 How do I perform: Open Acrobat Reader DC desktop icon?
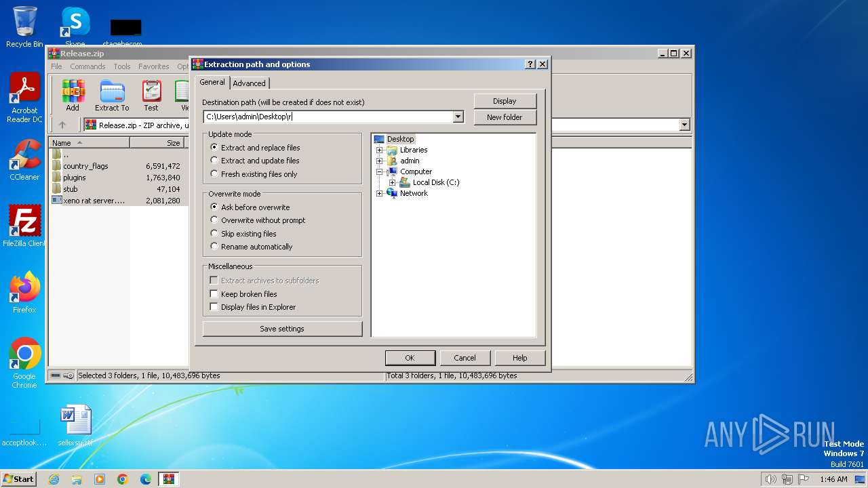24,98
